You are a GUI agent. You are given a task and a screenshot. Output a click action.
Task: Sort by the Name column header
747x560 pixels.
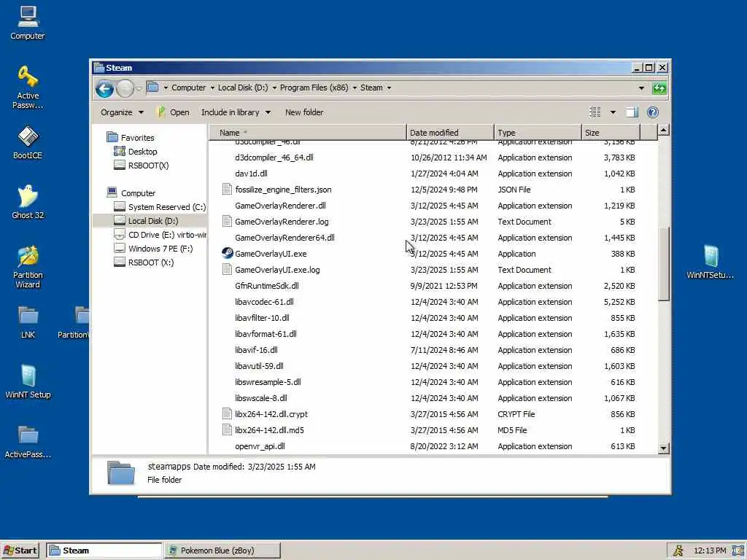[308, 133]
